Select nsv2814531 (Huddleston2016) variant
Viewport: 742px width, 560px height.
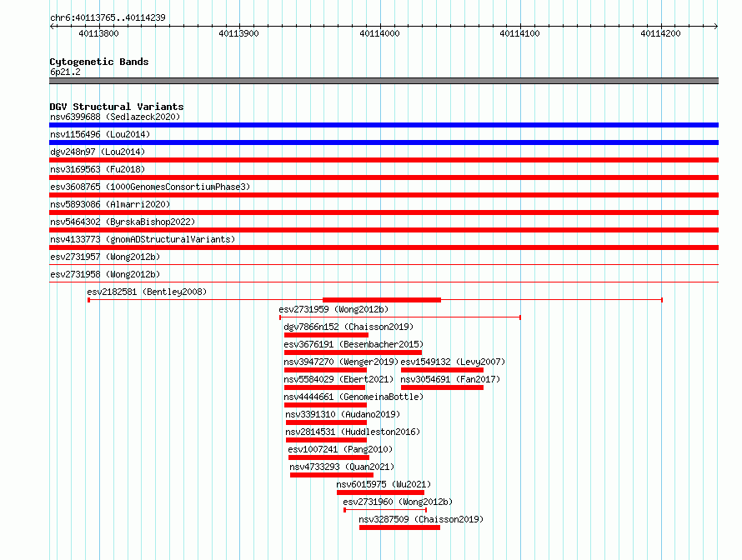(353, 432)
